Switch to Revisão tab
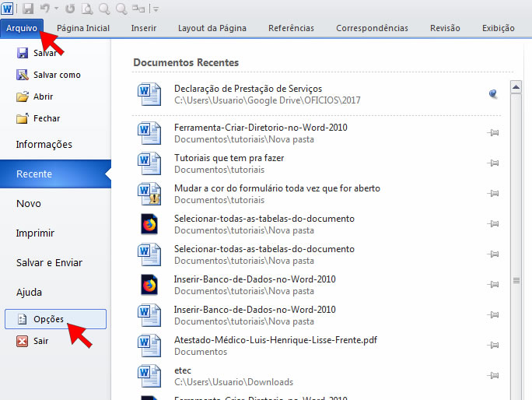This screenshot has width=532, height=400. (445, 28)
